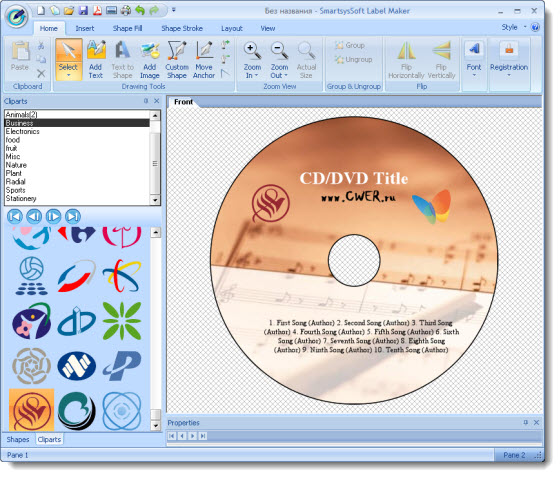Open the Shape Fill ribbon tab
This screenshot has width=560, height=477.
(x=128, y=28)
